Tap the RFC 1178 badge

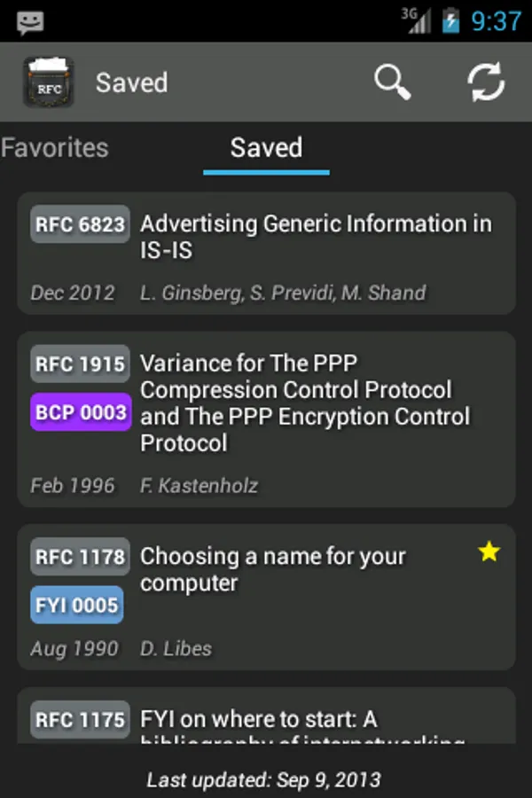click(80, 557)
